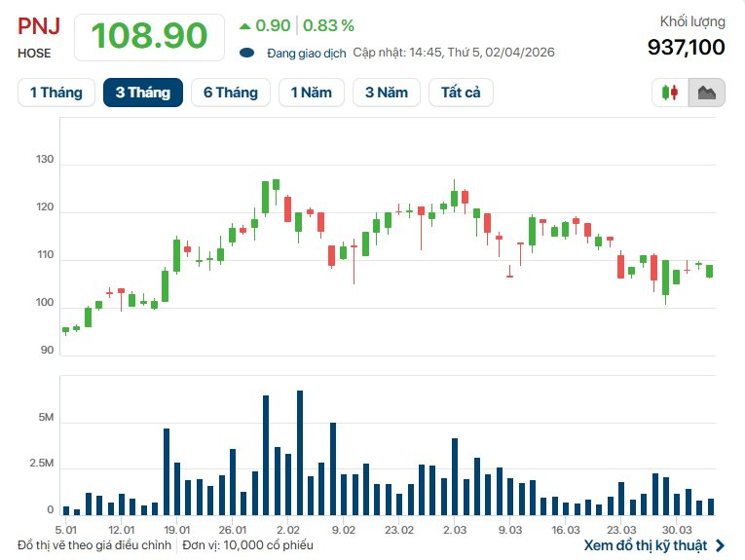Viewport: 745px width, 560px height.
Task: Click the HOSE exchange label
Action: click(x=34, y=53)
